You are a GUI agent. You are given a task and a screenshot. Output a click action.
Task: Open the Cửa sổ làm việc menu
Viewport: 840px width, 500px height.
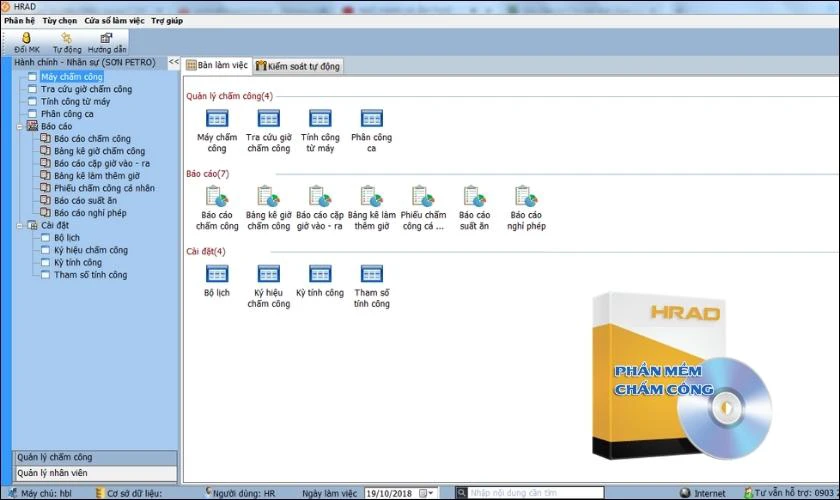(x=114, y=21)
